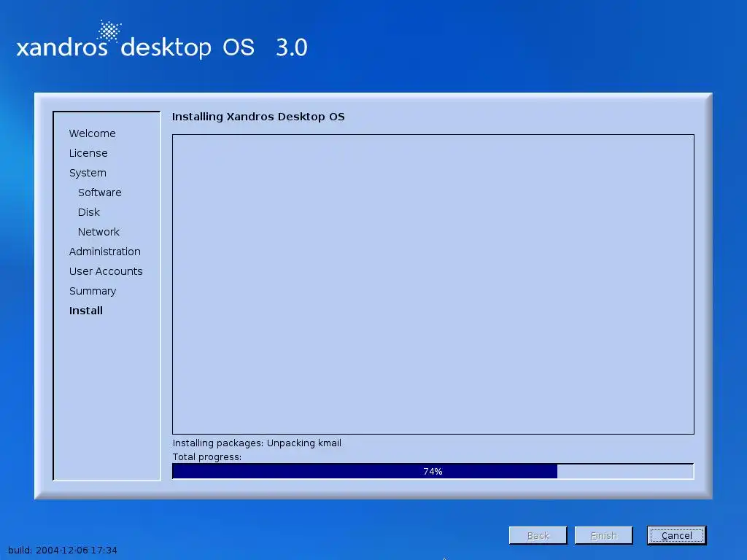Select the bold Install step
The width and height of the screenshot is (747, 560).
(86, 311)
